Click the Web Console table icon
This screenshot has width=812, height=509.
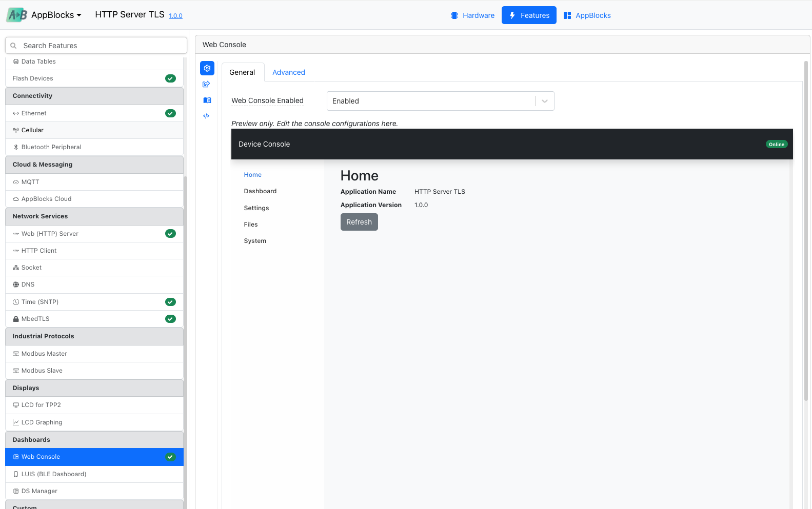(16, 457)
